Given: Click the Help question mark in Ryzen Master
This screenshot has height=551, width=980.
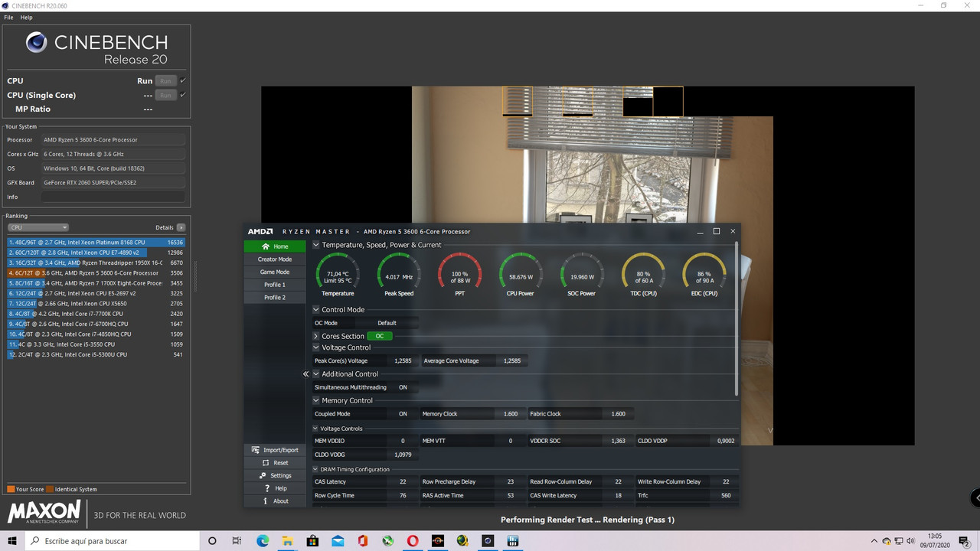Looking at the screenshot, I should (x=266, y=488).
